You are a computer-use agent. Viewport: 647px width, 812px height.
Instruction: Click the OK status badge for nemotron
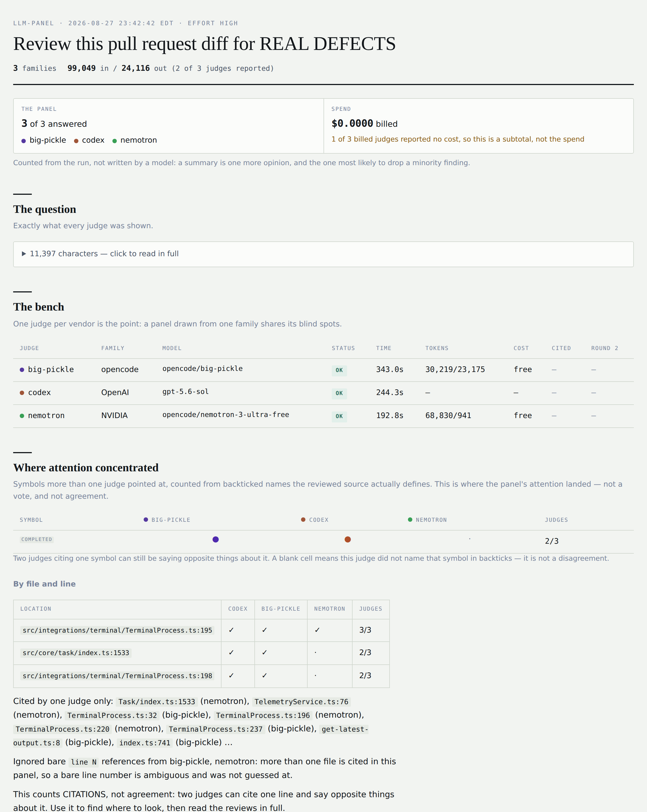[339, 416]
